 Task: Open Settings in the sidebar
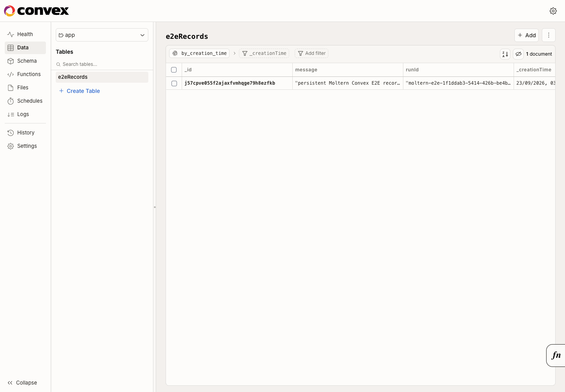[25, 146]
